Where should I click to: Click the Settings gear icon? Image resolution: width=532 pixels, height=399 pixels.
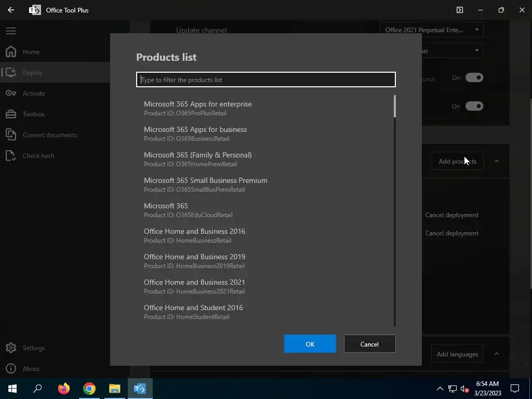11,348
